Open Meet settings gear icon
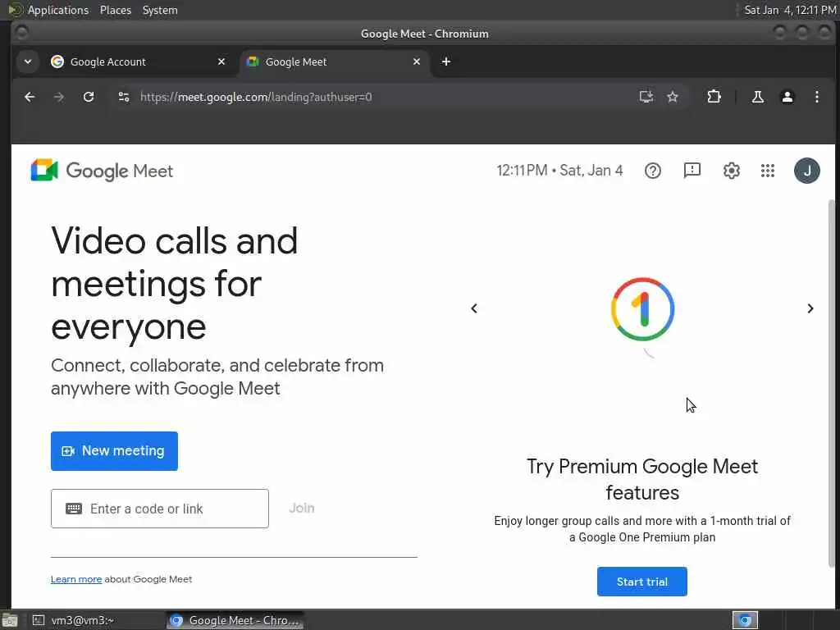 731,171
